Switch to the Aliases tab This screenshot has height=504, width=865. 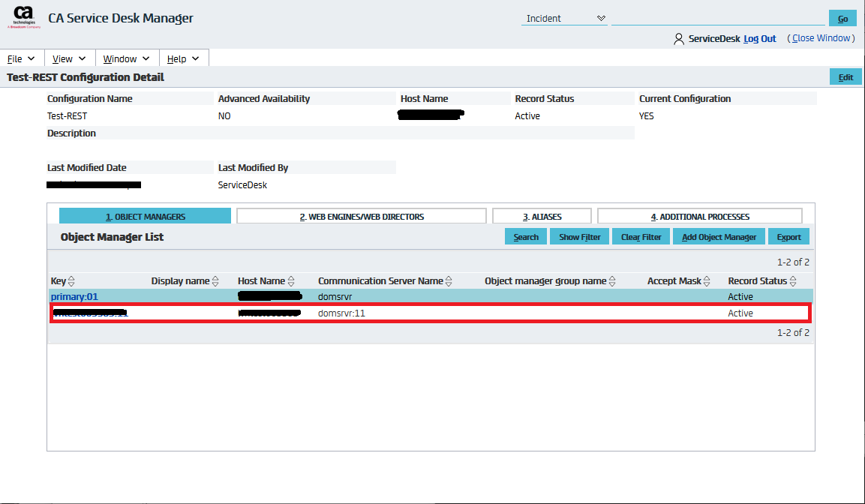(x=542, y=217)
